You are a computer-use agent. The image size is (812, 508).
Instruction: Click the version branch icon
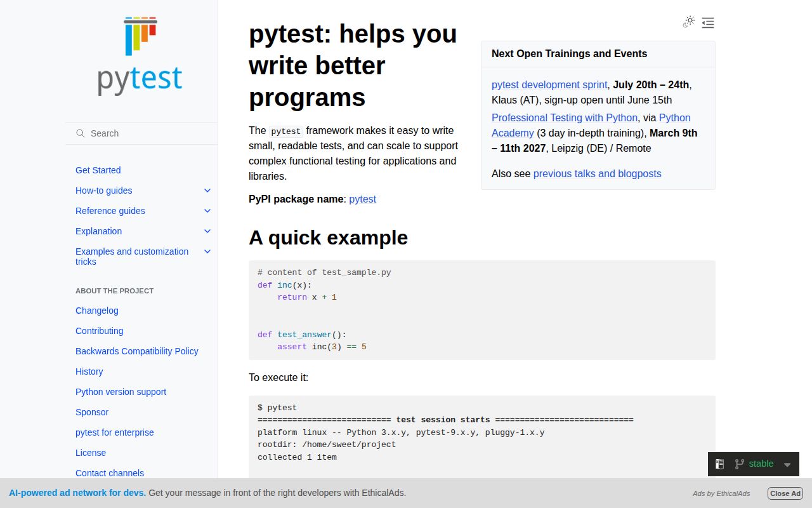(x=739, y=464)
